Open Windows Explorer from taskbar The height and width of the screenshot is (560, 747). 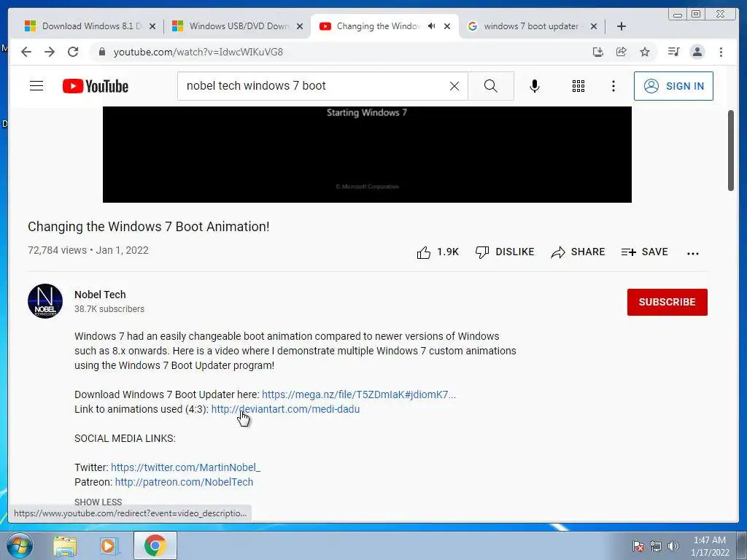pyautogui.click(x=65, y=545)
